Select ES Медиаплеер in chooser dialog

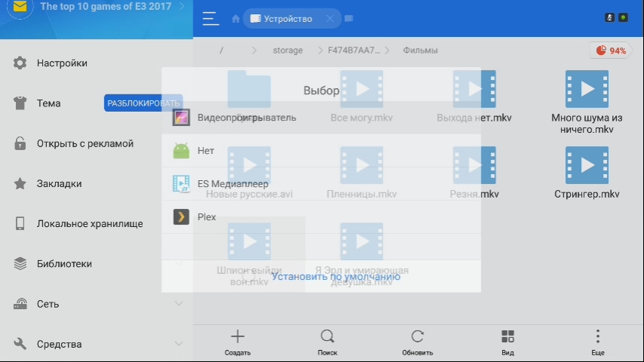click(233, 184)
